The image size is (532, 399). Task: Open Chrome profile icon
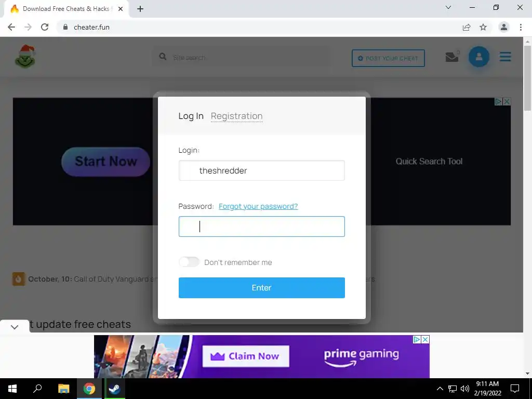[x=504, y=27]
